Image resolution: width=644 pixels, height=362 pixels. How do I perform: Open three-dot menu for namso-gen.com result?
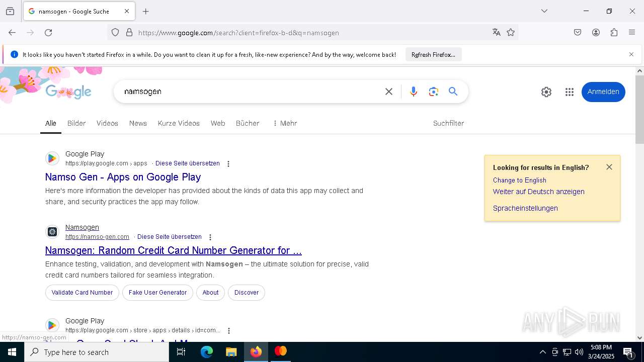210,237
